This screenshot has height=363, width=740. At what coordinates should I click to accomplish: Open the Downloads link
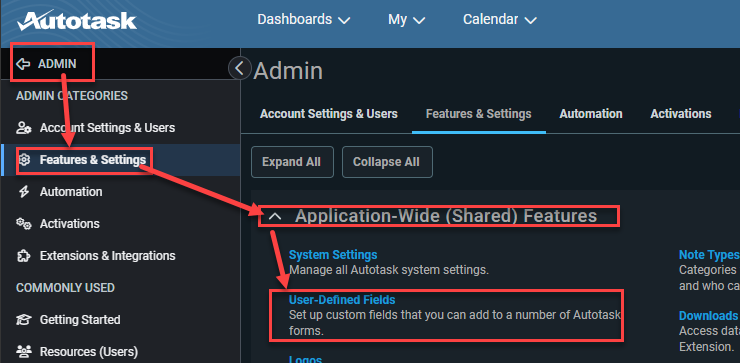coord(708,315)
